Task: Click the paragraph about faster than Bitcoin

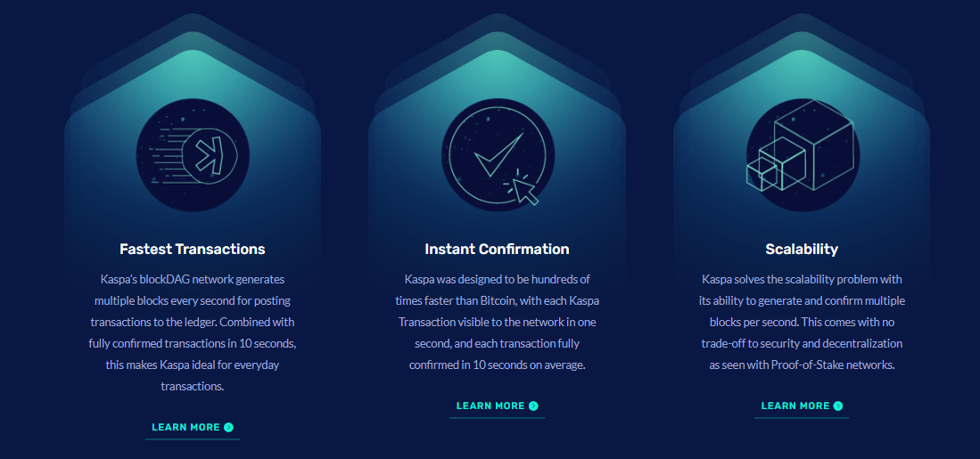Action: (x=497, y=323)
